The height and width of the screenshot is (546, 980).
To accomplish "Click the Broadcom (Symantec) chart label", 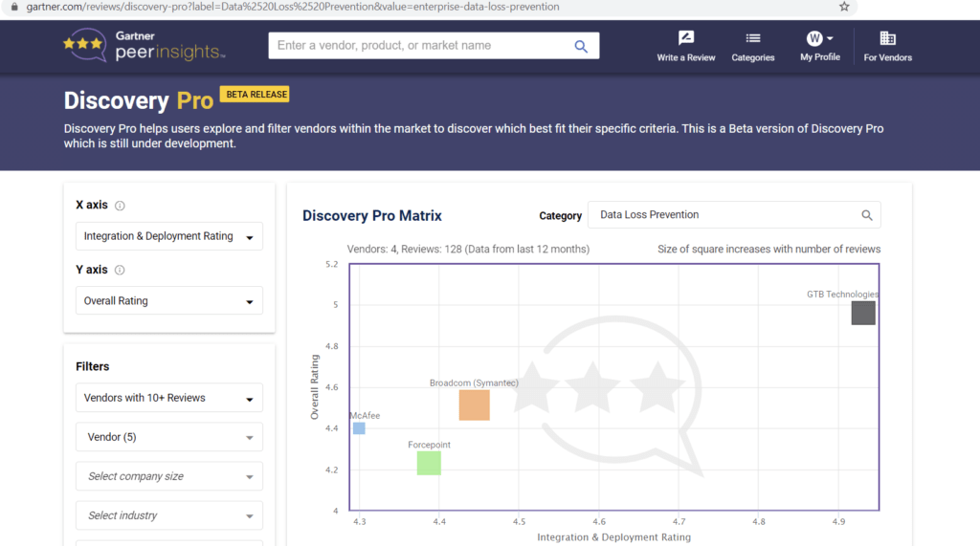I will (x=474, y=382).
